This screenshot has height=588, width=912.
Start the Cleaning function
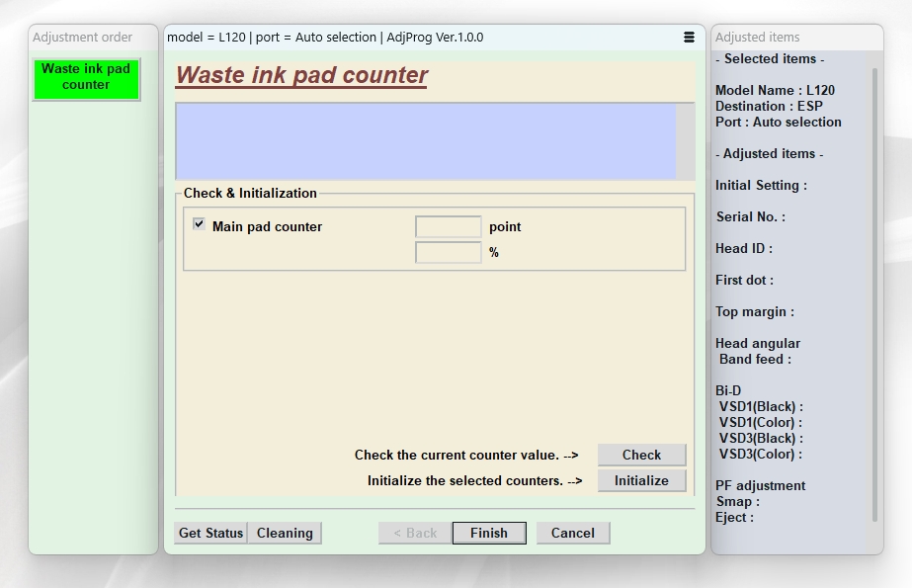pos(285,533)
